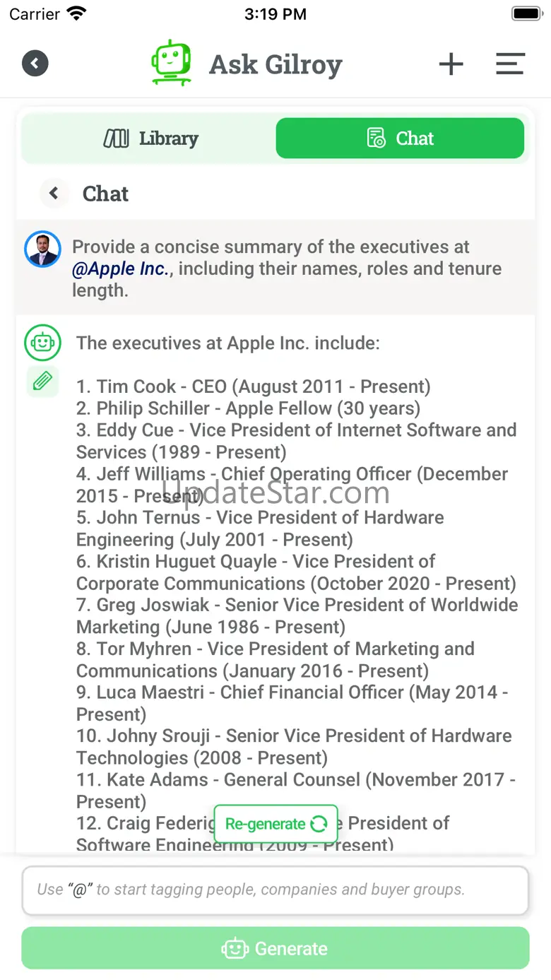Go back using chevron beside Chat heading
This screenshot has height=980, width=551.
tap(54, 193)
